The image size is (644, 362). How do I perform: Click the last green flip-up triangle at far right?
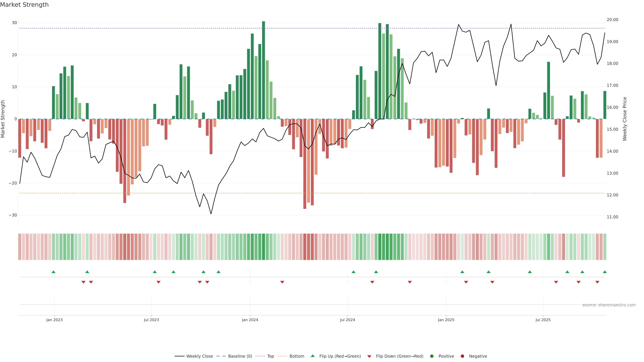click(604, 272)
